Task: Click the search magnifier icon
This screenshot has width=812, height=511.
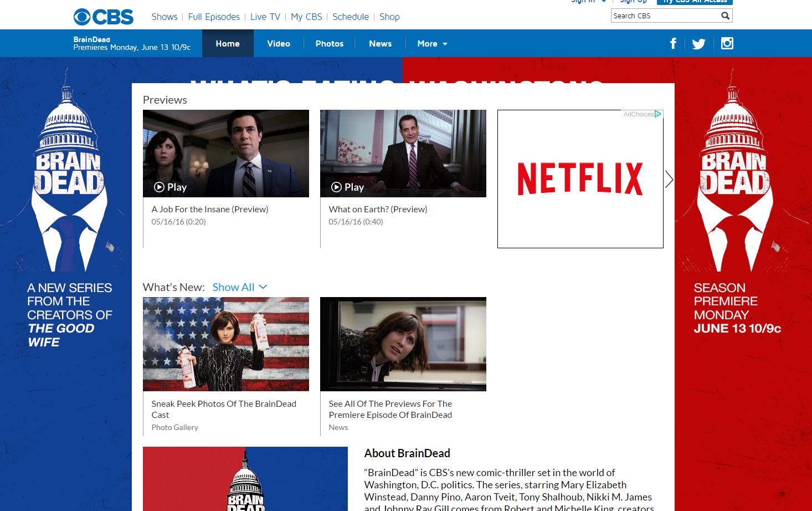Action: point(725,16)
